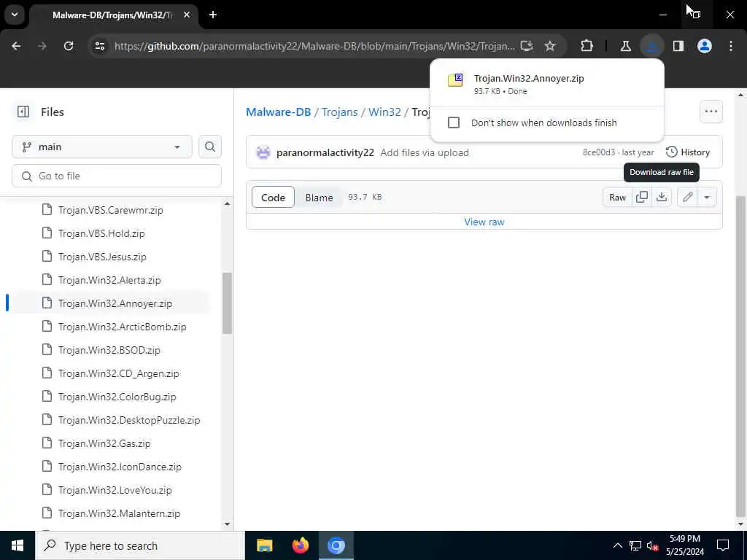Image resolution: width=747 pixels, height=560 pixels.
Task: Open the Win32 breadcrumb link
Action: 384,112
